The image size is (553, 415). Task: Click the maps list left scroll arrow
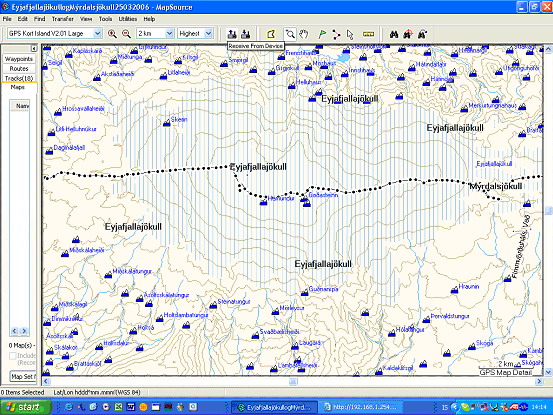[14, 331]
